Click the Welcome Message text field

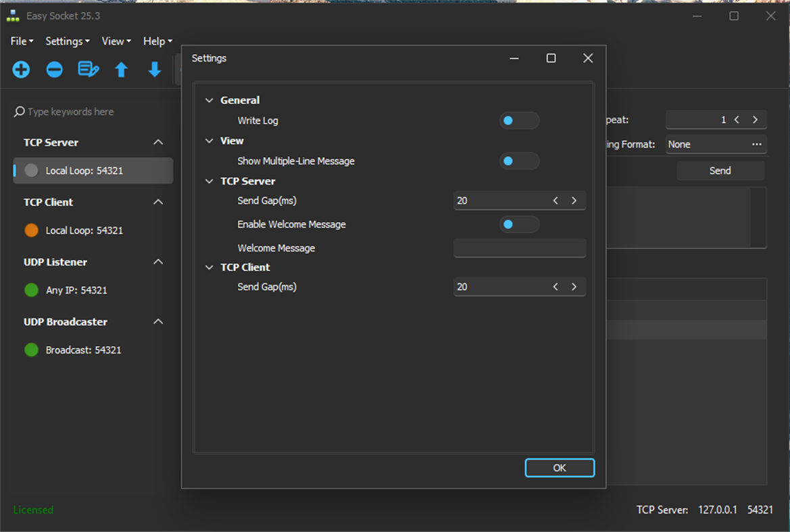tap(520, 248)
